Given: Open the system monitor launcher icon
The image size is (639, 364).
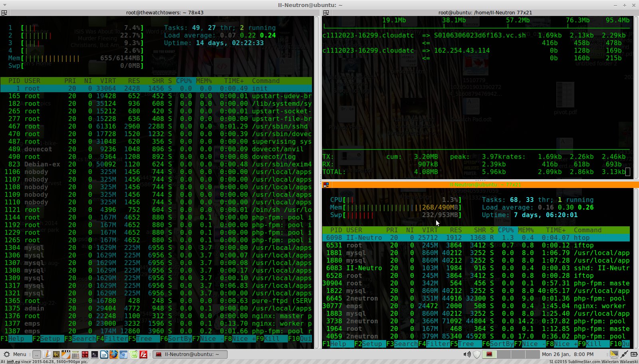Looking at the screenshot, I should [x=56, y=354].
